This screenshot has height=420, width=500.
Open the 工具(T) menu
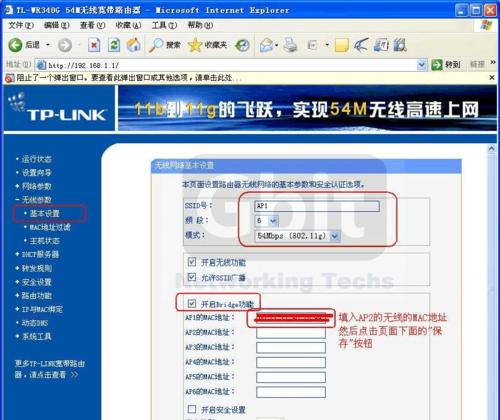point(164,25)
